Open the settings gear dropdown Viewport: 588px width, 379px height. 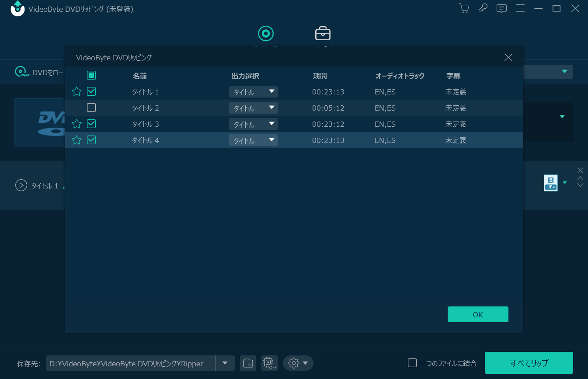[298, 363]
